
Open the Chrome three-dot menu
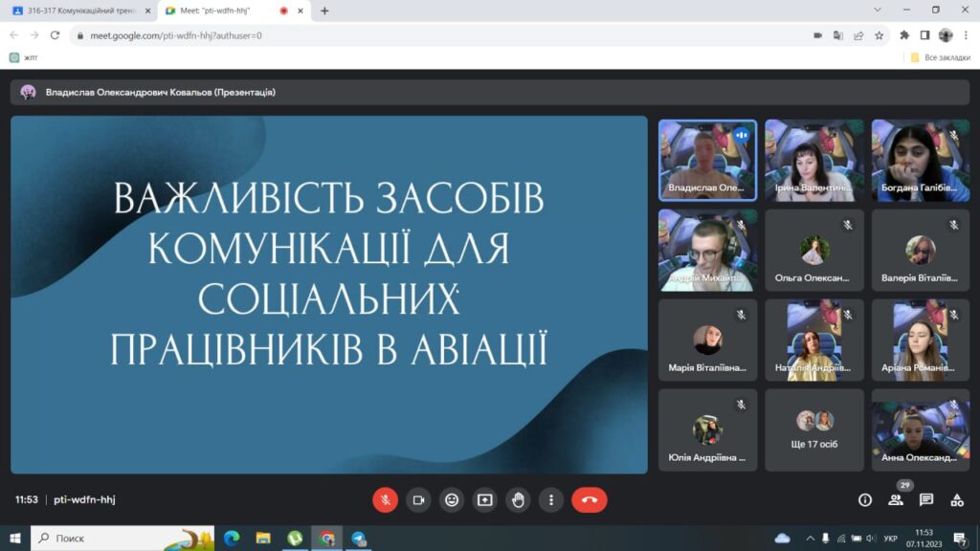[966, 35]
